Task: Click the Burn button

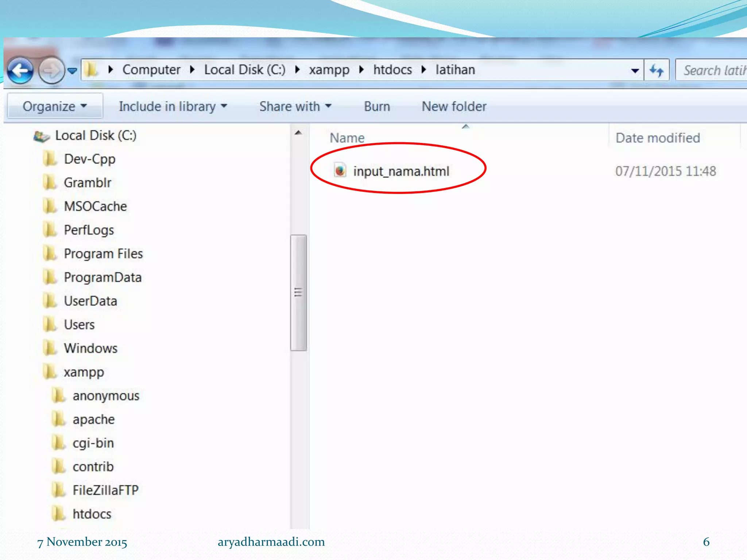Action: (377, 106)
